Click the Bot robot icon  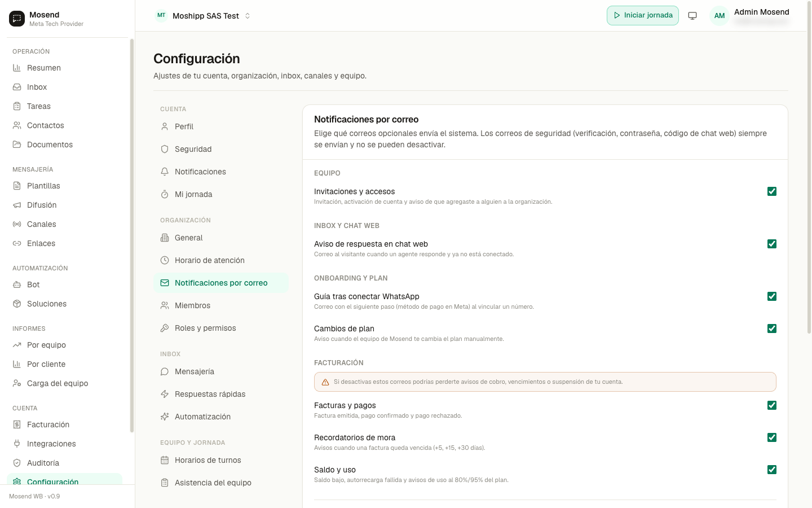pyautogui.click(x=17, y=284)
